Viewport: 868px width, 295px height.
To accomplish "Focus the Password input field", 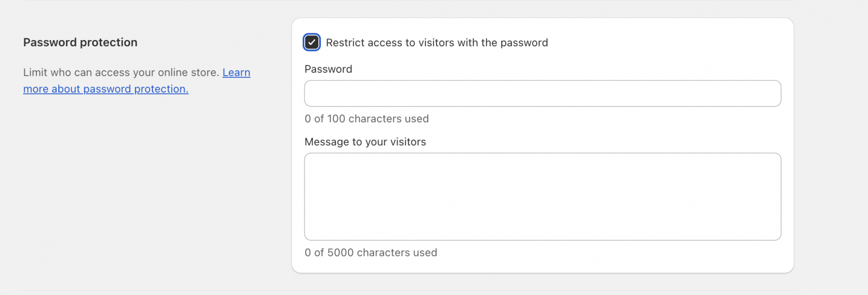I will (x=542, y=93).
